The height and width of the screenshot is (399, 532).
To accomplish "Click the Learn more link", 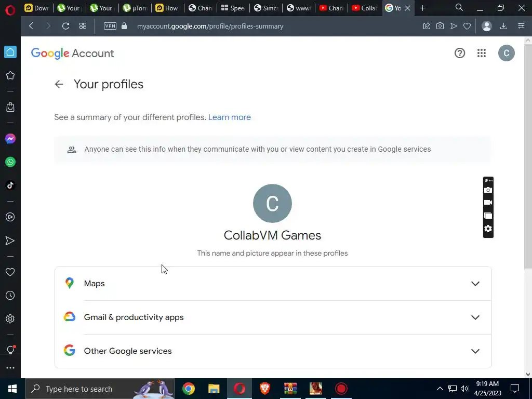I will pyautogui.click(x=230, y=117).
